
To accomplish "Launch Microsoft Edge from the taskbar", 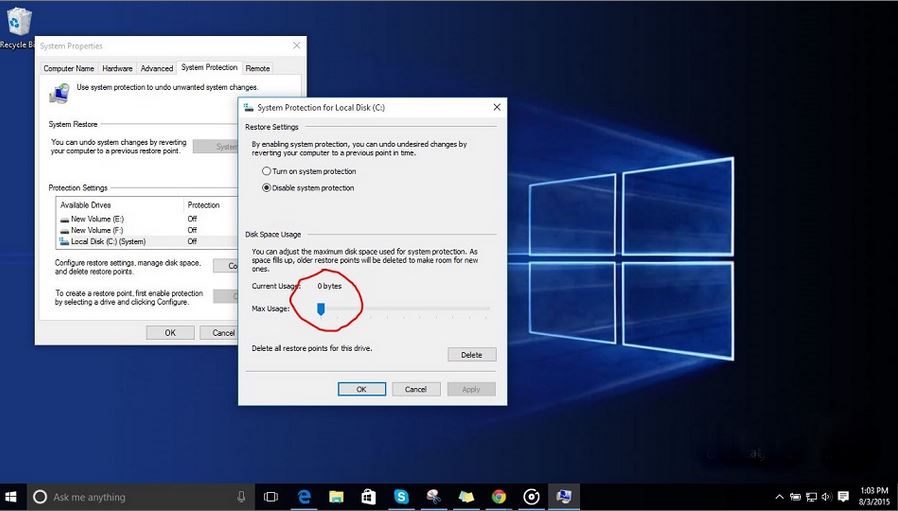I will point(304,497).
